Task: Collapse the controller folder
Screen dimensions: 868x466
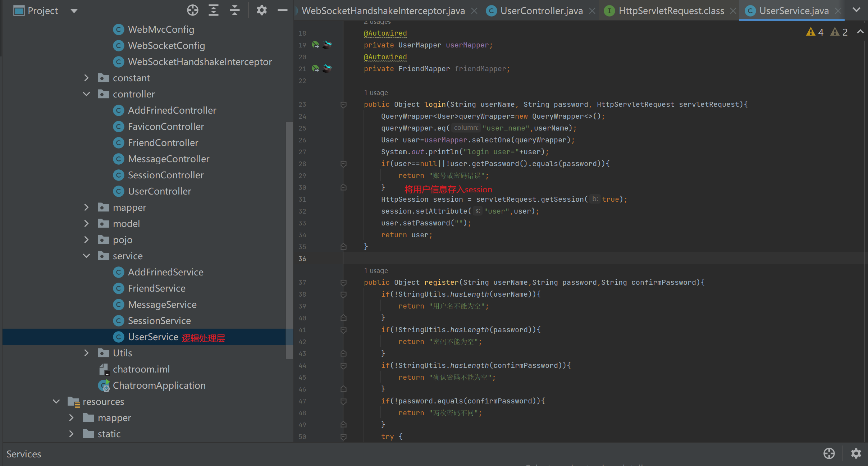Action: point(86,94)
